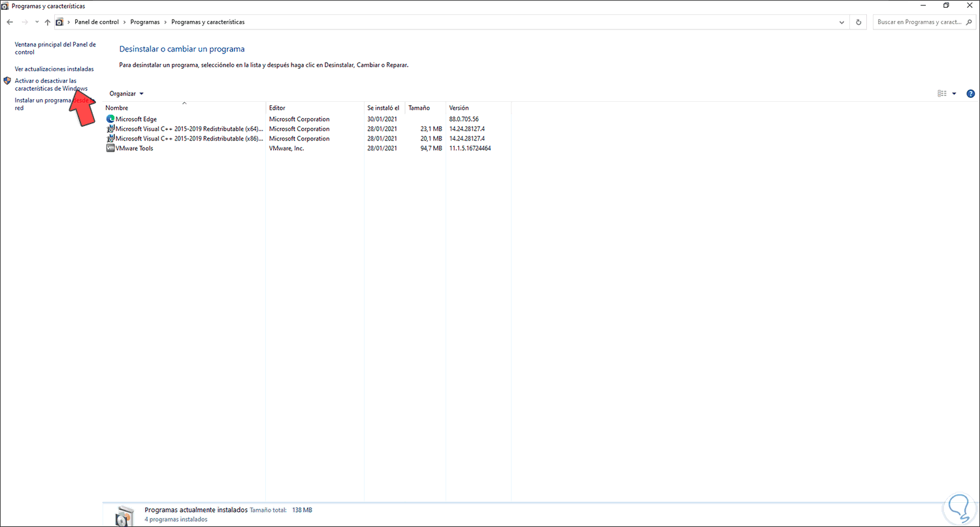Click the Forward navigation arrow
The image size is (980, 527).
click(25, 22)
